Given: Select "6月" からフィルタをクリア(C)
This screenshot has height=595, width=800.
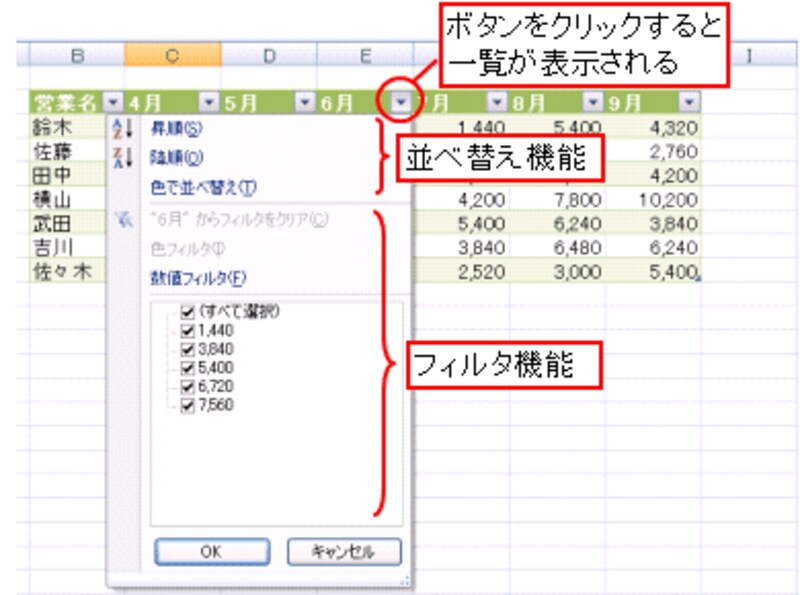Looking at the screenshot, I should pyautogui.click(x=239, y=220).
